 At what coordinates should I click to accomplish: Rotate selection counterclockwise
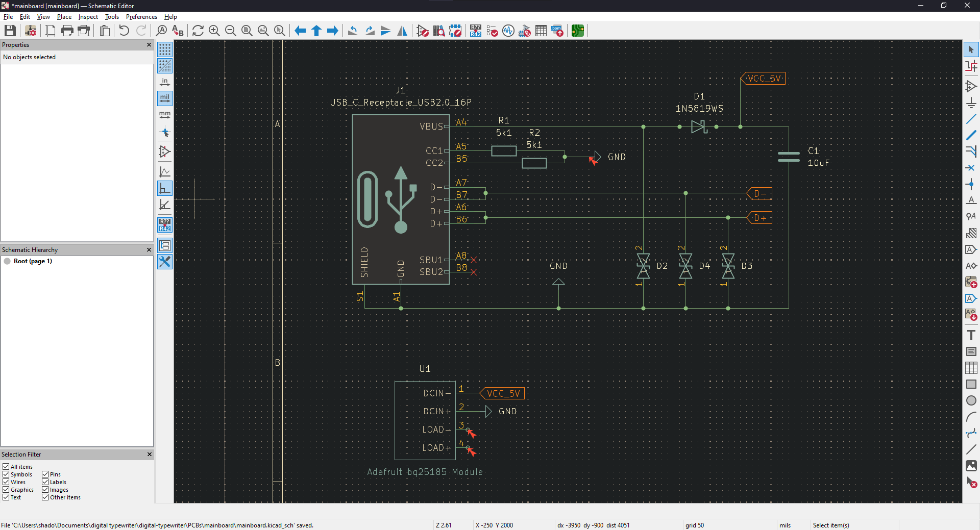pyautogui.click(x=353, y=31)
